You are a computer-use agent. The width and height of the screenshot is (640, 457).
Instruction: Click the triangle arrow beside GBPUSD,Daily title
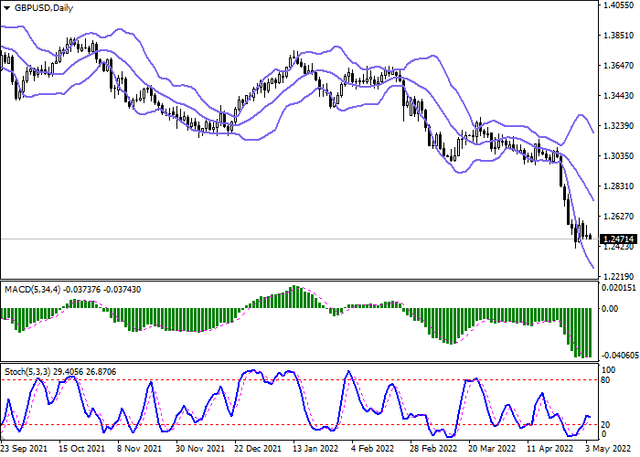[7, 8]
